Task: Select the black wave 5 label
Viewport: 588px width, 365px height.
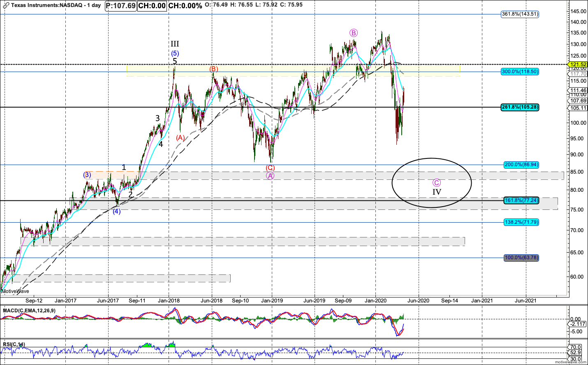Action: click(x=175, y=61)
